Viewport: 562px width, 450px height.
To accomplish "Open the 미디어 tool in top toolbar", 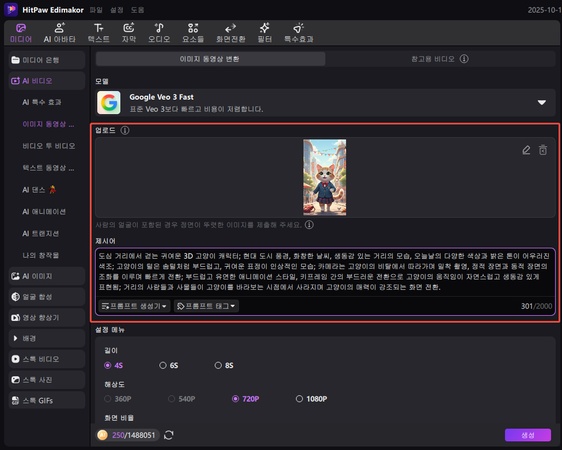I will [21, 33].
